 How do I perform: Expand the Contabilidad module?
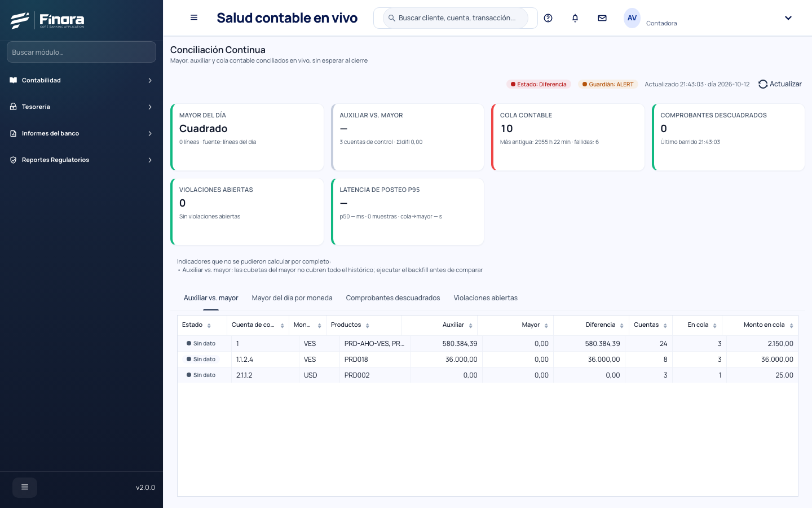[x=81, y=80]
